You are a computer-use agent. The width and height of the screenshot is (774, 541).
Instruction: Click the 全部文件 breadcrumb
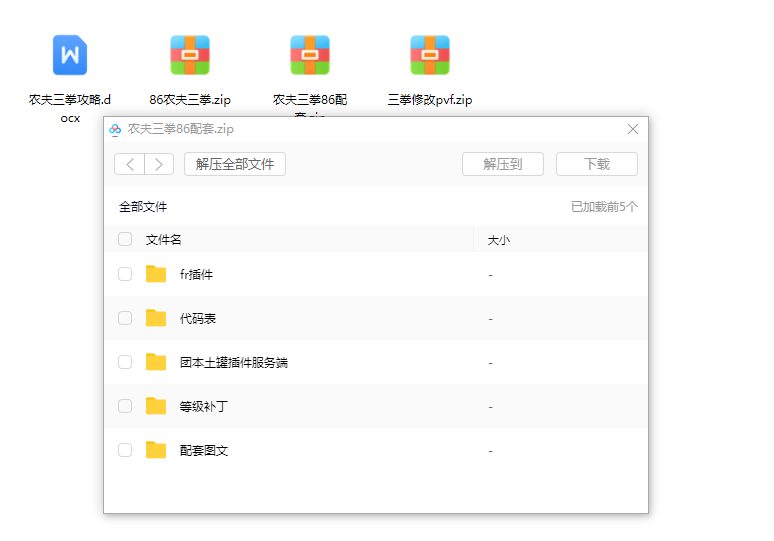[143, 207]
